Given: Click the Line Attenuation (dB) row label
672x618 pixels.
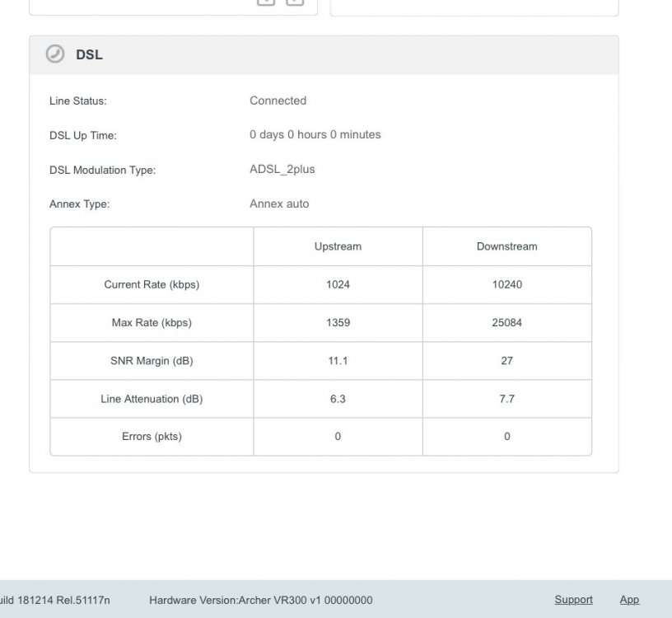Looking at the screenshot, I should pos(152,399).
